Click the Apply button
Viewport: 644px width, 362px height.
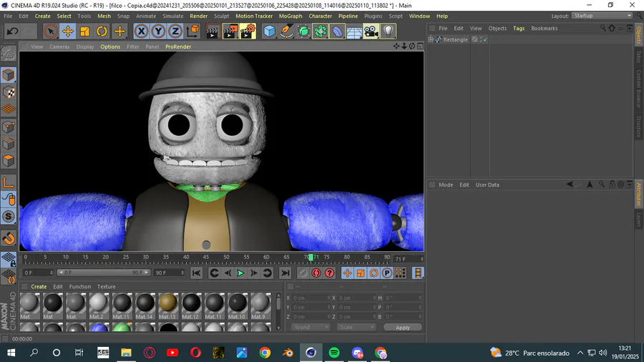click(402, 328)
